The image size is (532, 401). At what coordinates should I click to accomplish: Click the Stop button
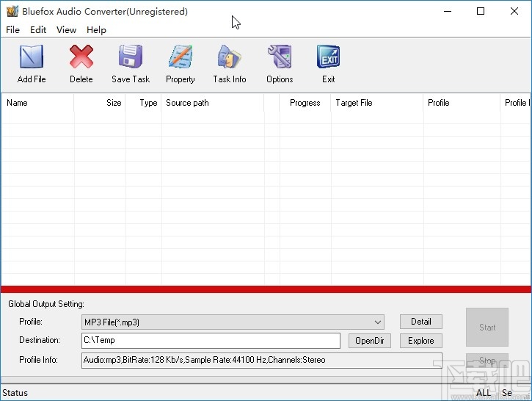[x=487, y=361]
